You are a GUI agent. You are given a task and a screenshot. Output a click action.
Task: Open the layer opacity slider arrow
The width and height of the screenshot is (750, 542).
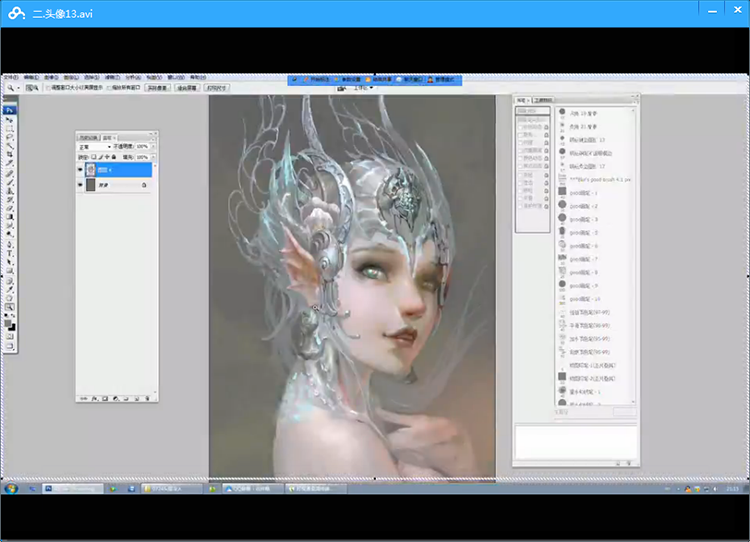tap(153, 146)
